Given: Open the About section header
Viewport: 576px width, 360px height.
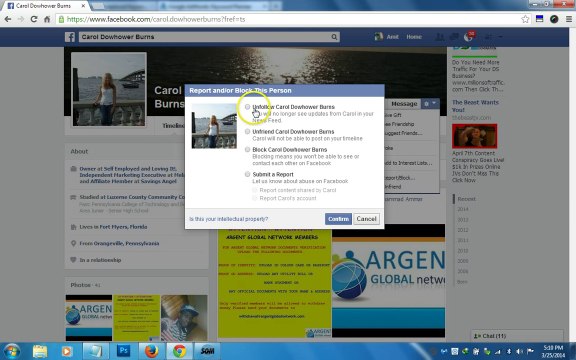Looking at the screenshot, I should (x=79, y=151).
